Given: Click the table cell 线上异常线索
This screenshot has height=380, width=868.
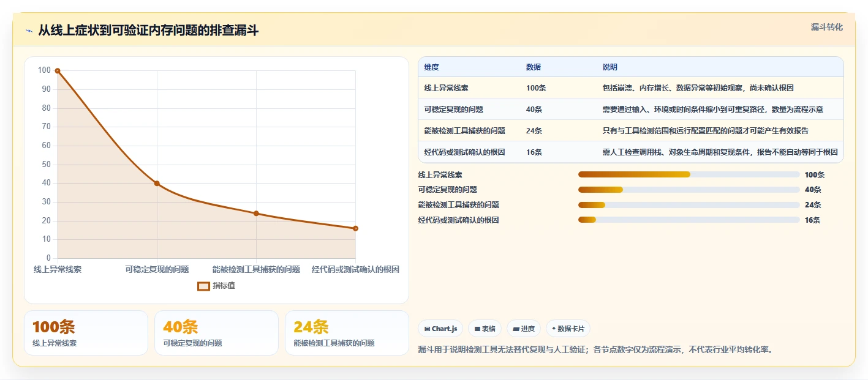Looking at the screenshot, I should pos(447,88).
